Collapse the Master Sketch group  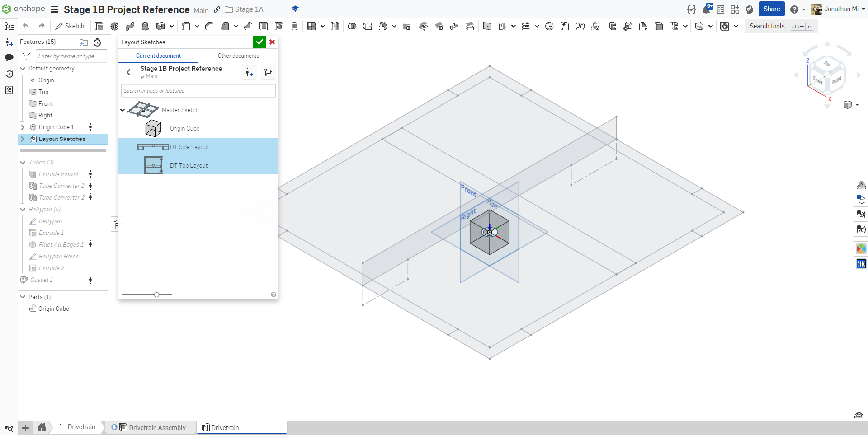click(123, 110)
